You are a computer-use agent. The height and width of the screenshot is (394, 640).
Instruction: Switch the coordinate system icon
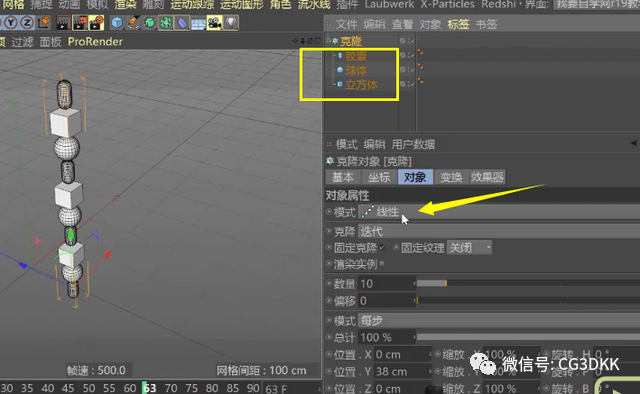(44, 23)
